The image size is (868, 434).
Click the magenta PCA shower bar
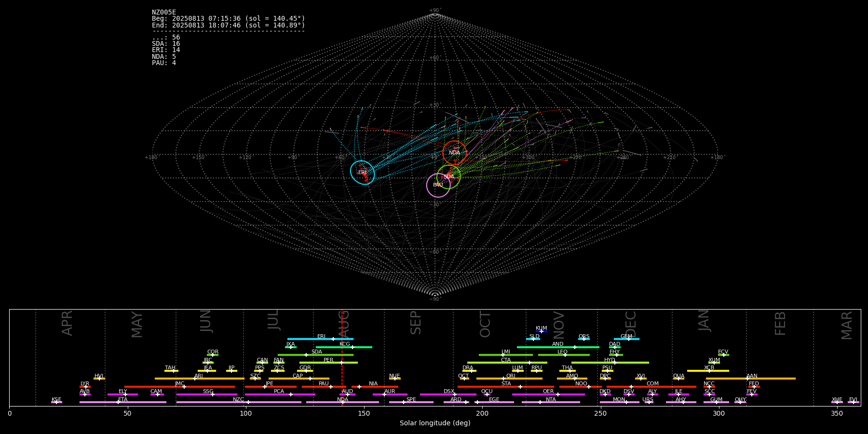[x=280, y=394]
